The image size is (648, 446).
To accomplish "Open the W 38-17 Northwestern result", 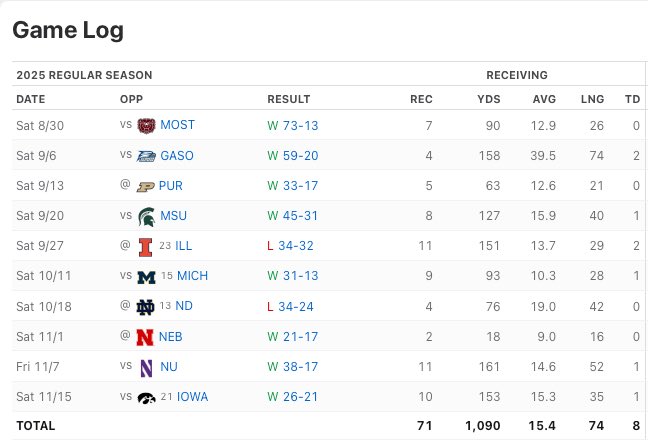I will coord(293,367).
